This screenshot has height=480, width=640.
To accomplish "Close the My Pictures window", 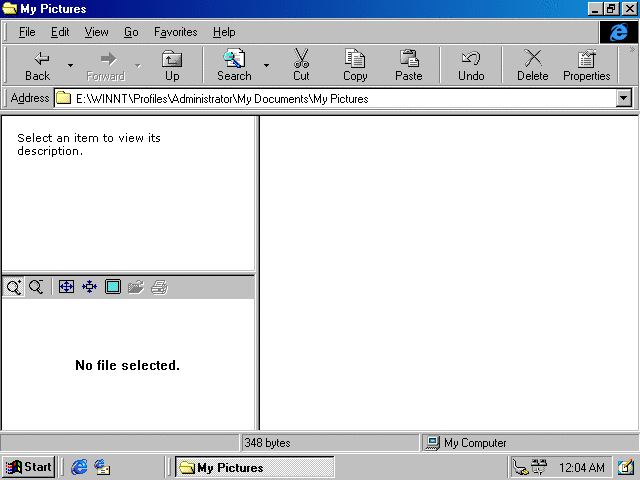I will 629,9.
